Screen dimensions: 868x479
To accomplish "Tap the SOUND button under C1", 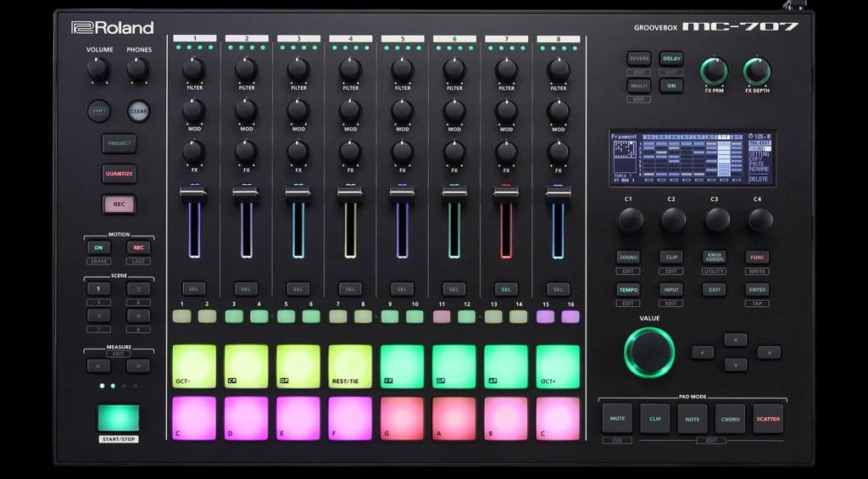I will coord(628,258).
